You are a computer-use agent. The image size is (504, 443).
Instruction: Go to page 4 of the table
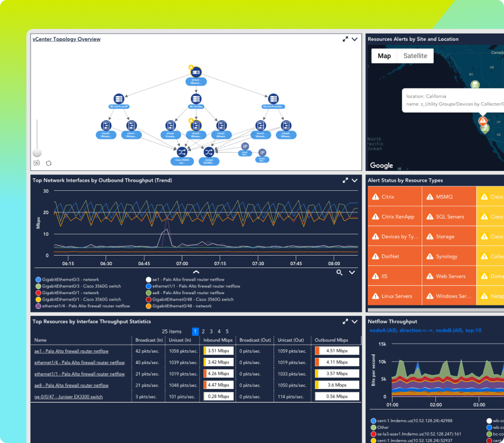pos(219,331)
